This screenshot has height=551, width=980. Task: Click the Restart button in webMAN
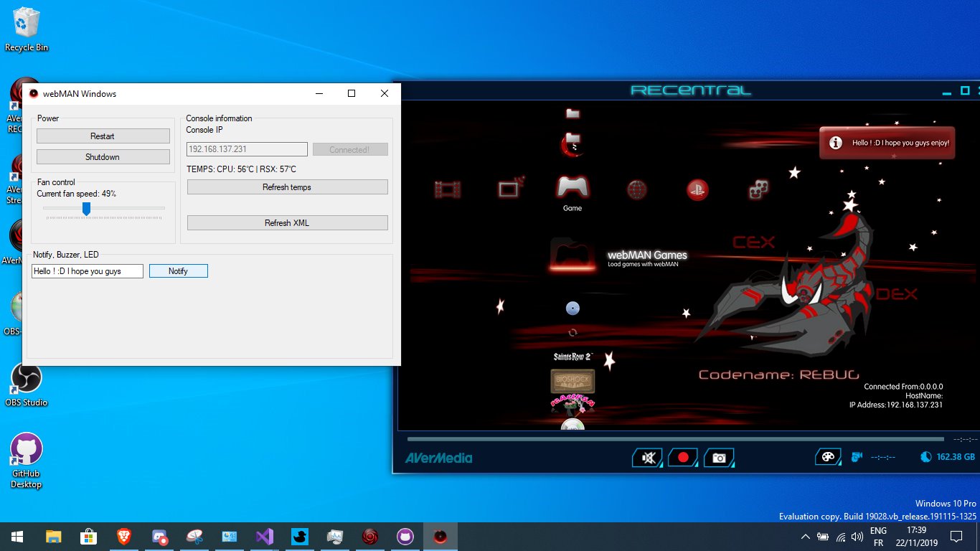coord(103,136)
